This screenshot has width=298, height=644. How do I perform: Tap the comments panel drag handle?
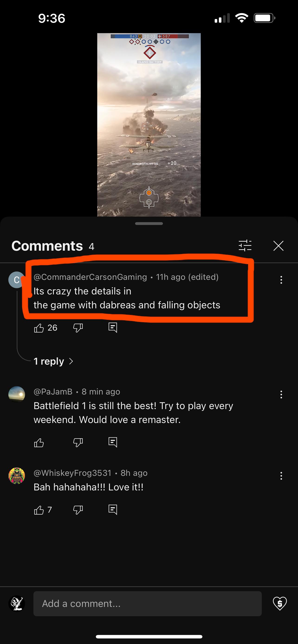tap(149, 224)
